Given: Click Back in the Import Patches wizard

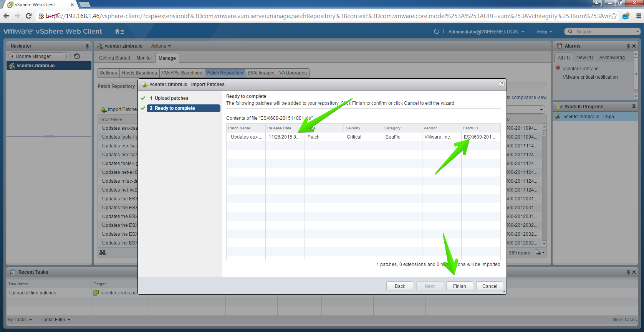Looking at the screenshot, I should (400, 286).
